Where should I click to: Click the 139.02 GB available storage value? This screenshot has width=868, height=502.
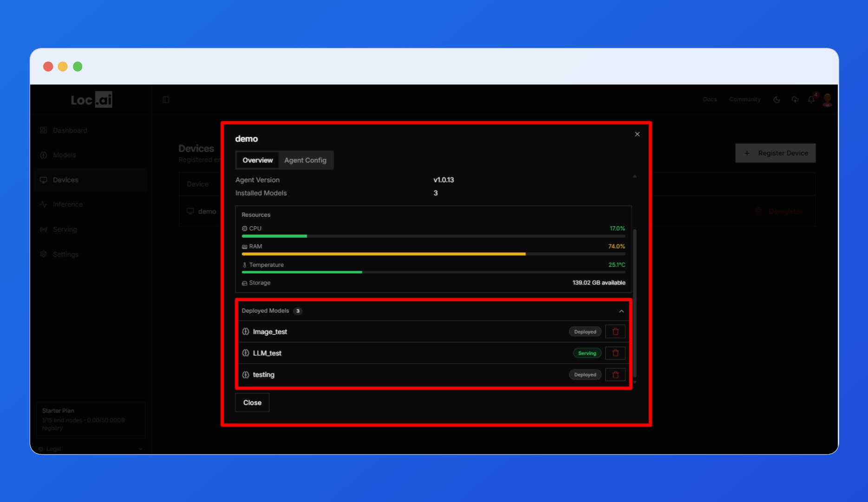point(599,283)
